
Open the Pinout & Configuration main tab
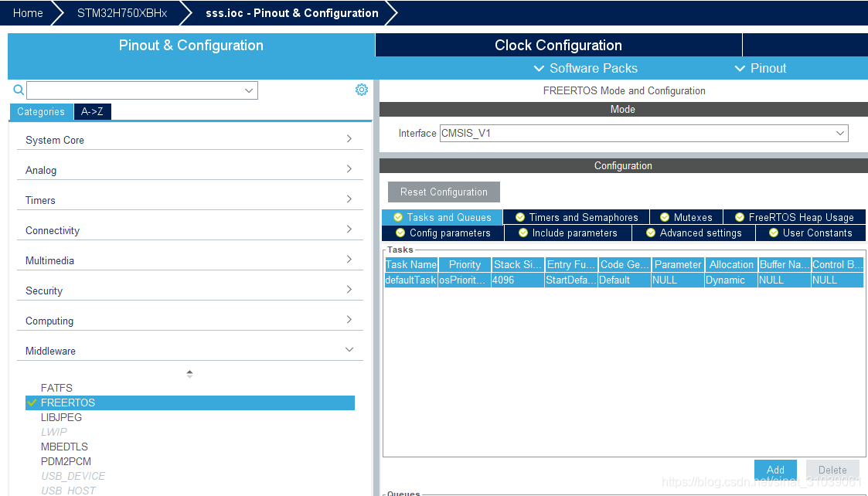[191, 45]
